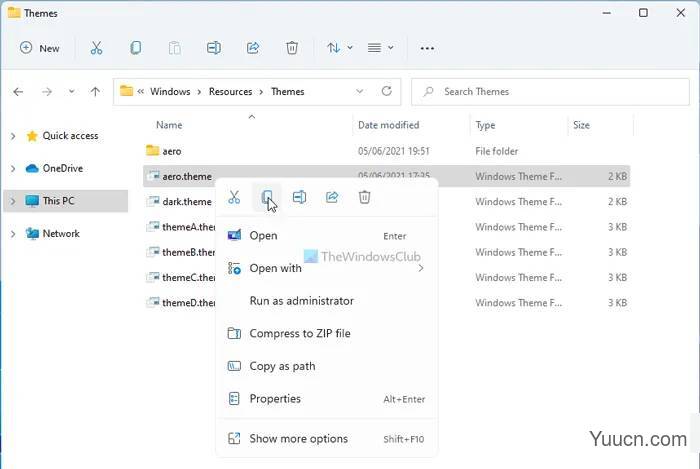Minimize the Themes window
Screen dimensions: 700x469
(606, 13)
